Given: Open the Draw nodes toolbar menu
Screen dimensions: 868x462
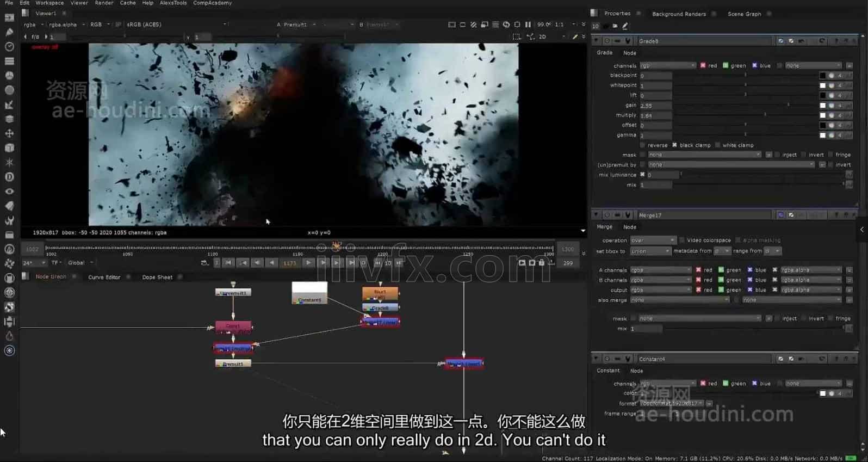Looking at the screenshot, I should (9, 32).
